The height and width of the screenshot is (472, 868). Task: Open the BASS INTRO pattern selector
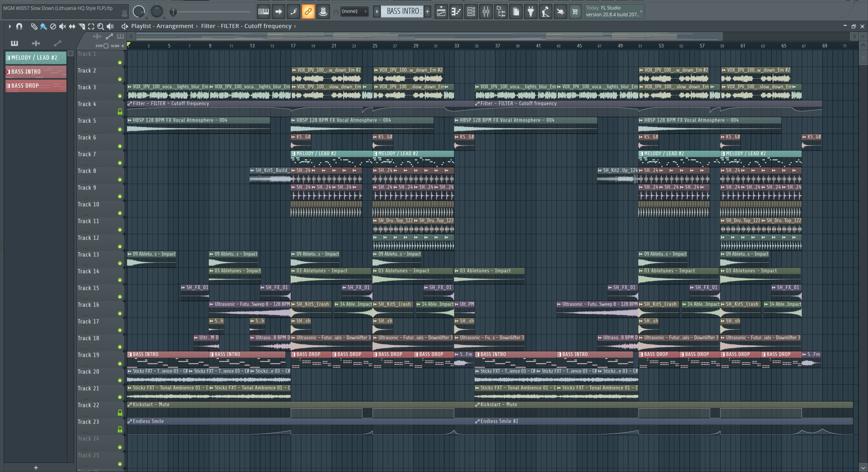point(403,11)
